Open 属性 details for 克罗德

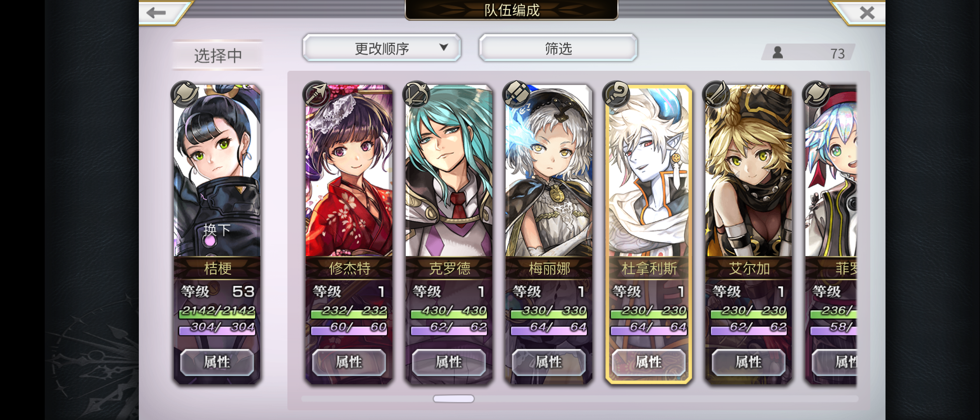tap(449, 362)
